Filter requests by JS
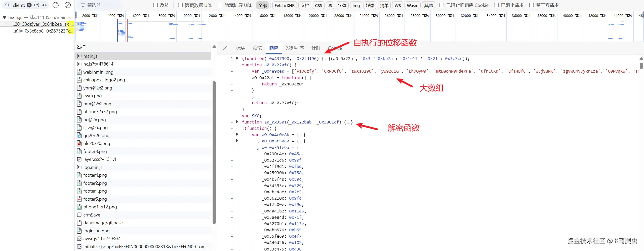This screenshot has height=251, width=644. point(330,5)
